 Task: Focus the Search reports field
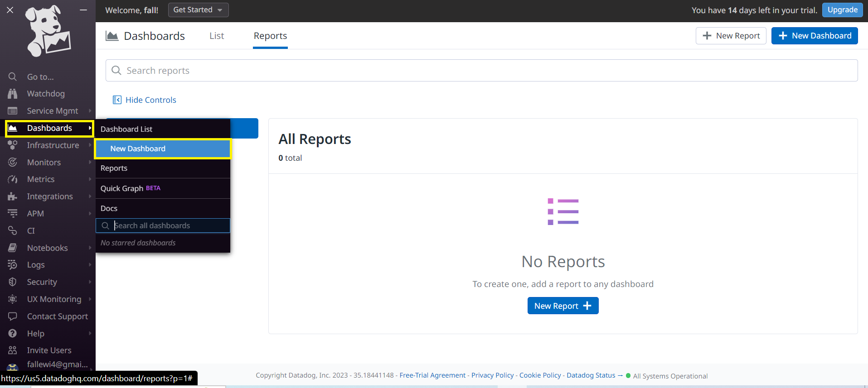point(481,70)
